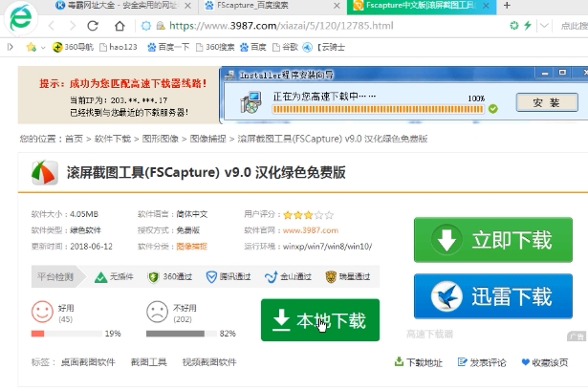Vote 不好用 with sad face
This screenshot has height=391, width=588.
(x=157, y=312)
